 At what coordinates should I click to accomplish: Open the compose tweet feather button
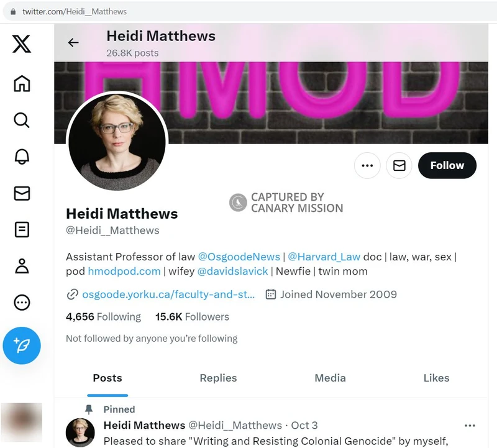pyautogui.click(x=22, y=346)
